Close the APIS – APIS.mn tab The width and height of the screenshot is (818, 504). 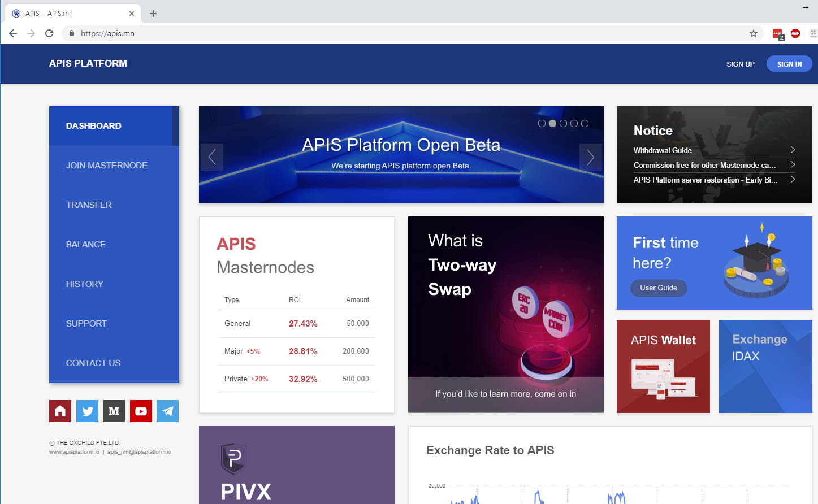click(x=132, y=14)
